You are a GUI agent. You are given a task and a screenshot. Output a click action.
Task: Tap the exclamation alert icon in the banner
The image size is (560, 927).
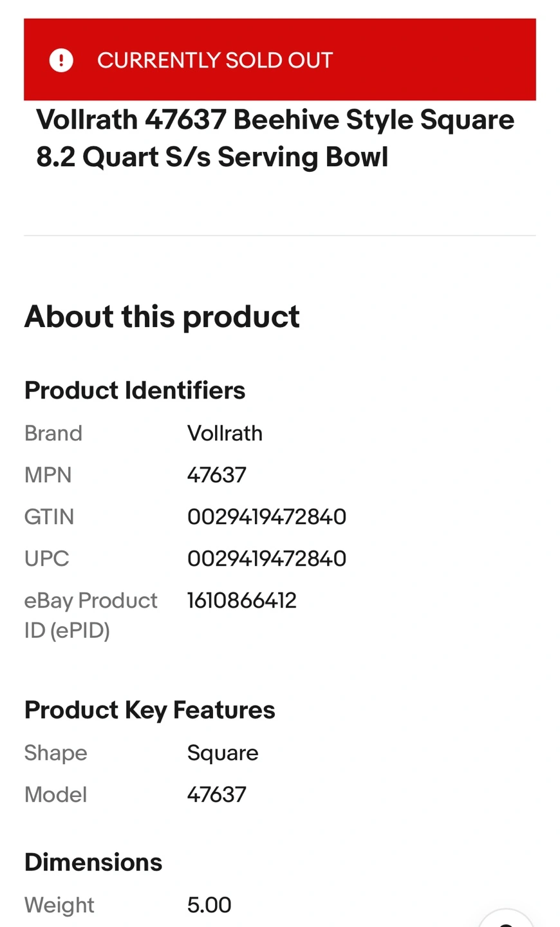click(61, 61)
